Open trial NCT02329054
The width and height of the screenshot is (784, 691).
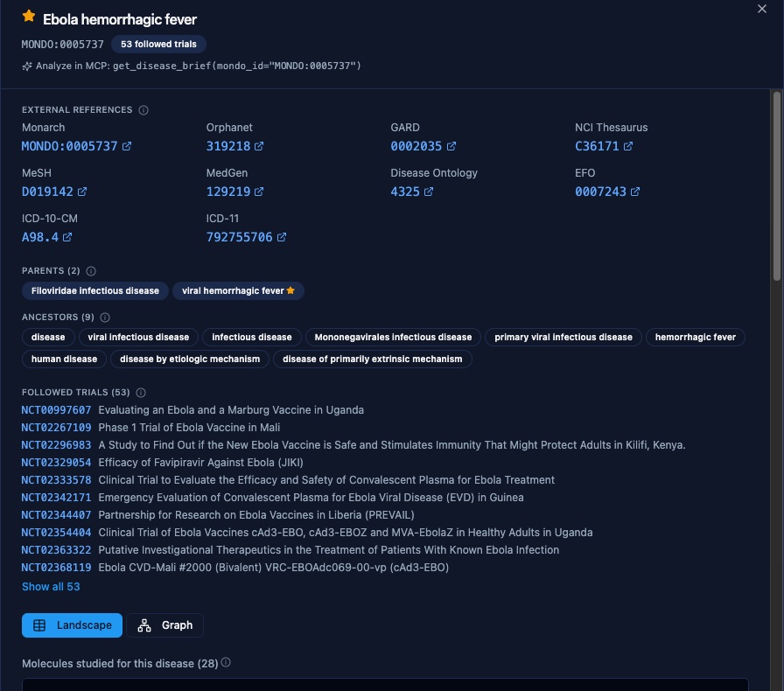point(56,463)
